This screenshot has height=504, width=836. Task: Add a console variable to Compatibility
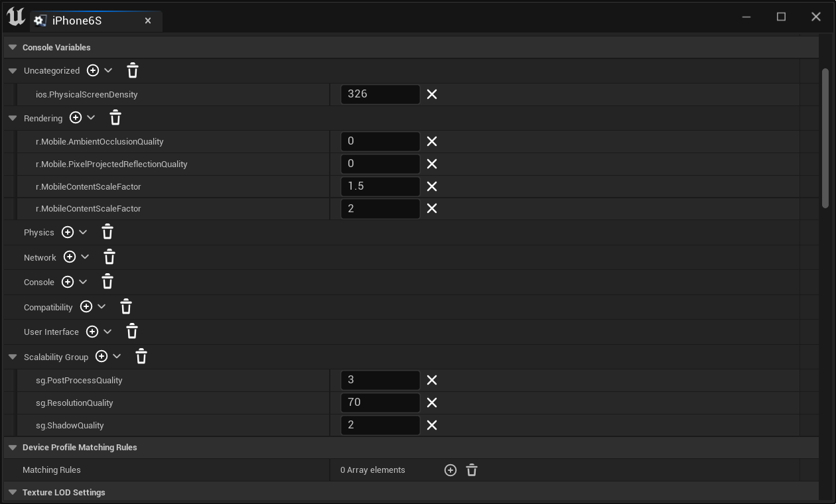pos(86,306)
